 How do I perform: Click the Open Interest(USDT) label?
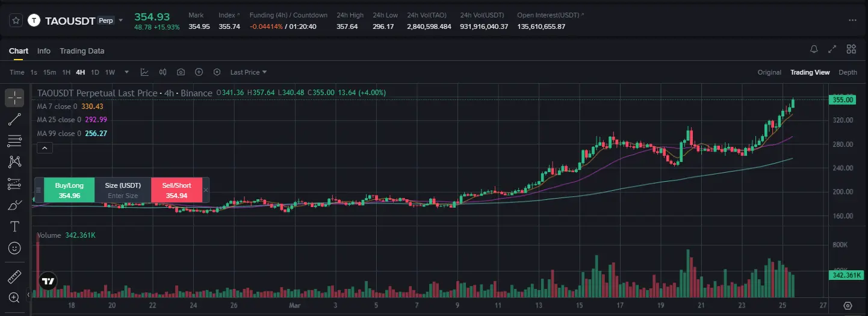pos(548,15)
